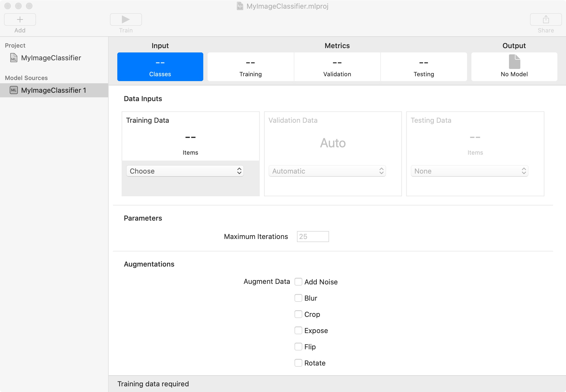The height and width of the screenshot is (392, 566).
Task: Open the Testing Data None dropdown
Action: 469,171
